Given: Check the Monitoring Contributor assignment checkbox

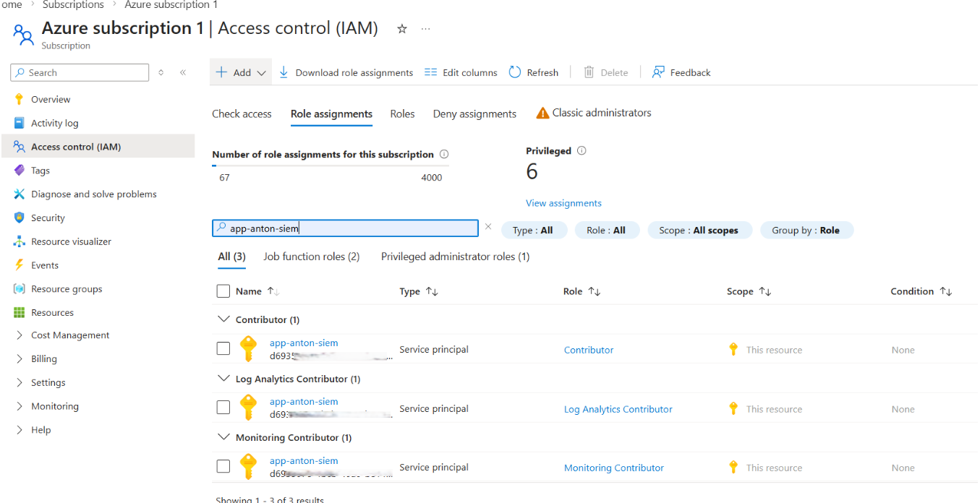Looking at the screenshot, I should pos(223,467).
